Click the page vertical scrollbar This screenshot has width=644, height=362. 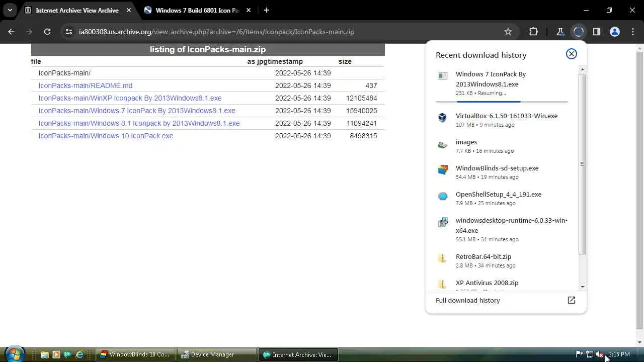point(639,191)
